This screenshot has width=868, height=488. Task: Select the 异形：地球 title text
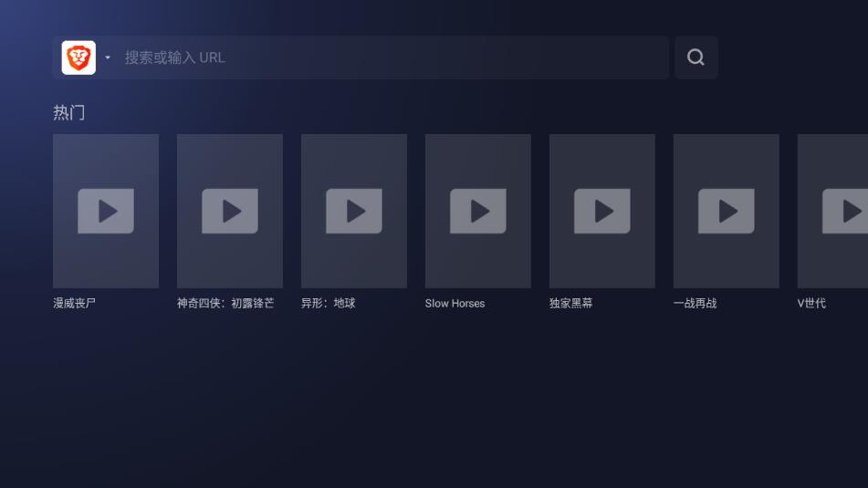[x=328, y=303]
